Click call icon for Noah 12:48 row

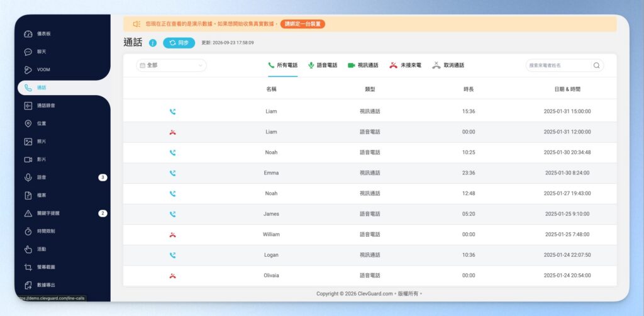pos(172,193)
